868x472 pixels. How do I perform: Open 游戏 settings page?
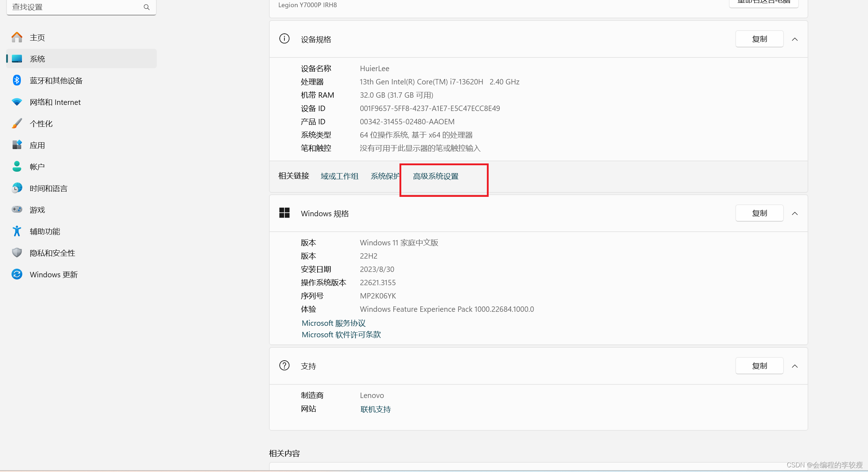81,210
